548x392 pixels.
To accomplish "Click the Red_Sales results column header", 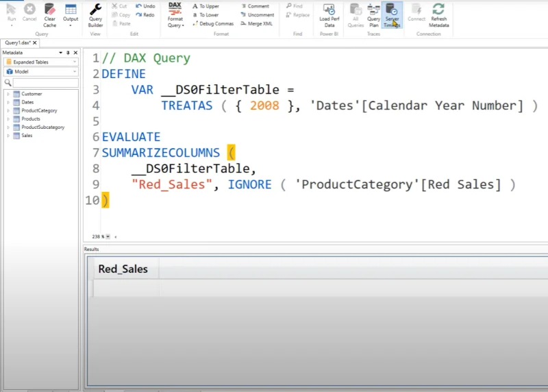I will click(123, 269).
